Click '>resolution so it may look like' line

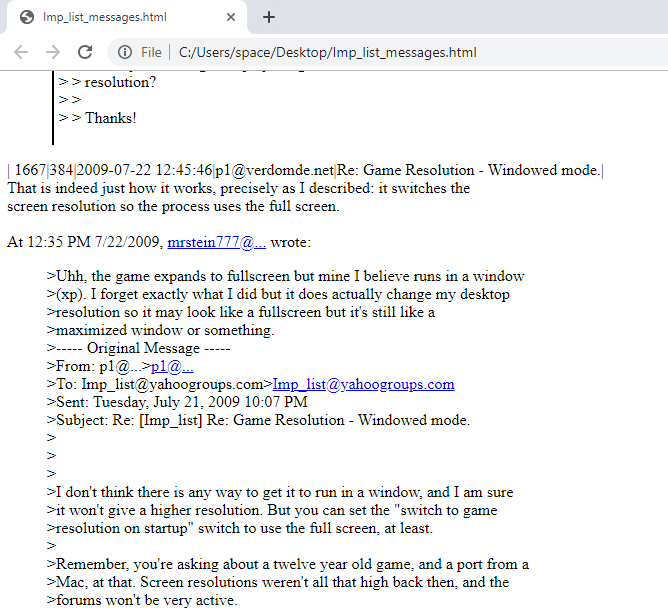tap(241, 312)
